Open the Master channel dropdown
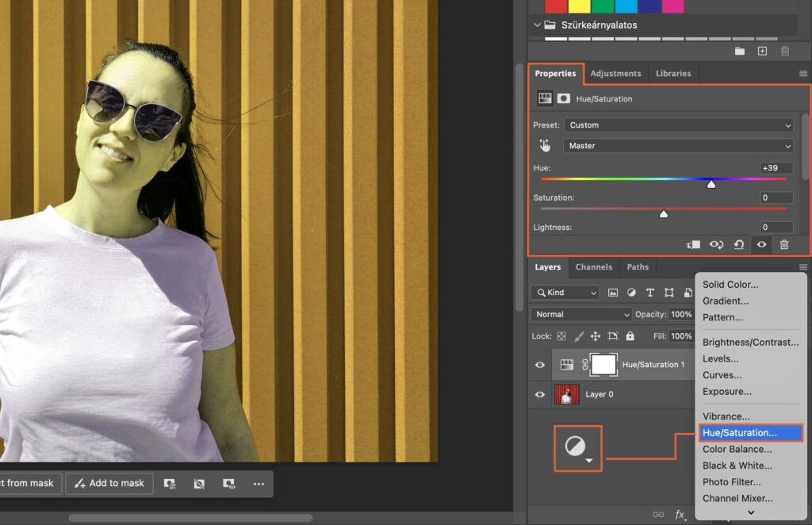This screenshot has height=525, width=812. (678, 145)
